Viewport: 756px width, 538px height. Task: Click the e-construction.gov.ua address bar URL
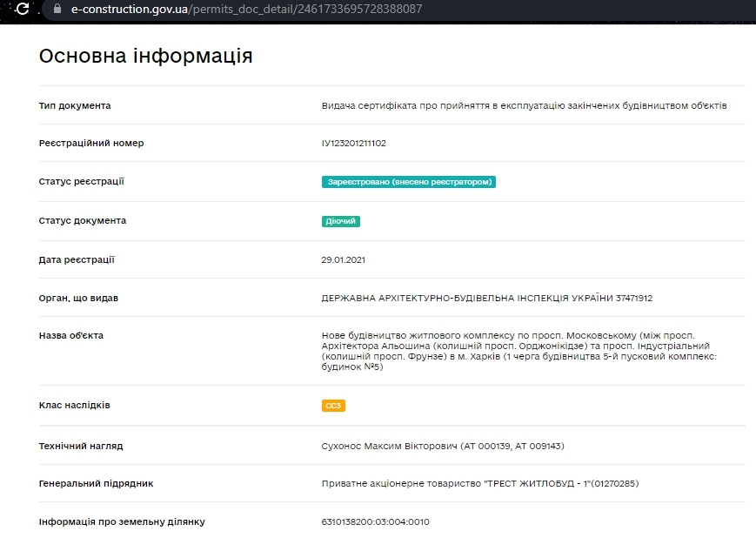[x=246, y=9]
